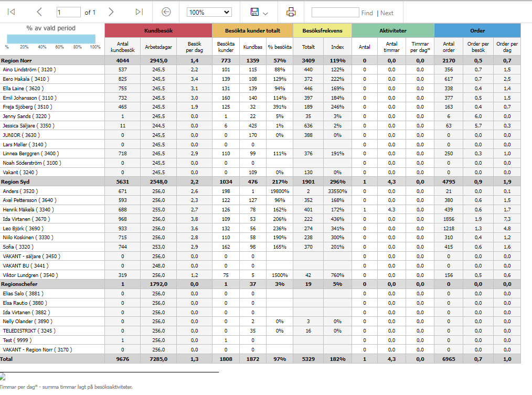Screen dimensions: 532x395
Task: Click the Next search result link
Action: click(x=387, y=13)
